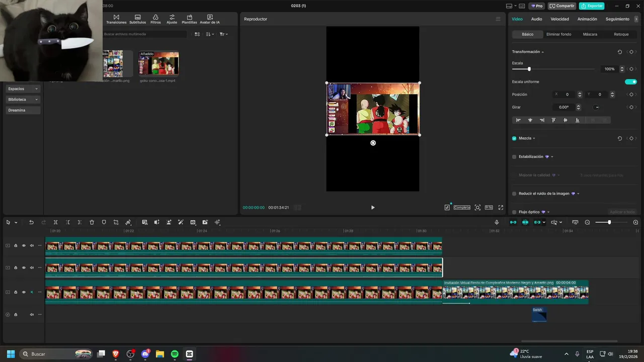644x362 pixels.
Task: Open Dreamina from the sidebar
Action: click(x=23, y=110)
